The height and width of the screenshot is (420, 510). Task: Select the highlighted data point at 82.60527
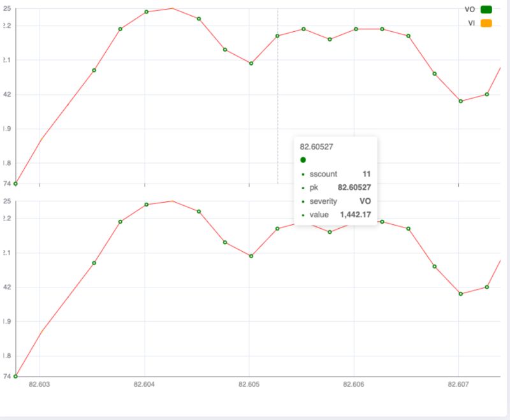pos(277,36)
